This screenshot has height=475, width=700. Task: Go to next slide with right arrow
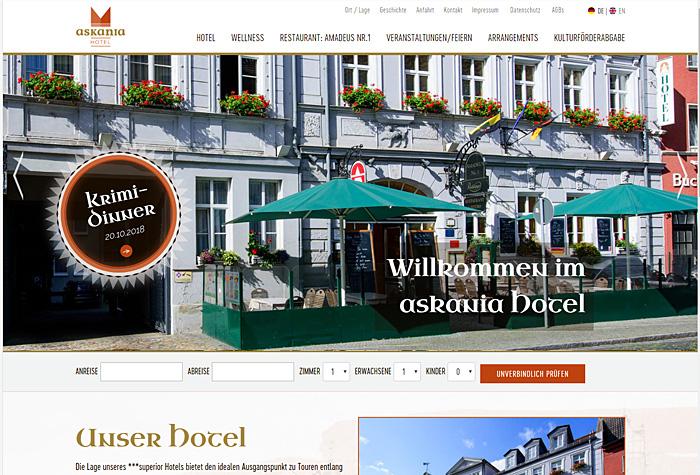682,175
